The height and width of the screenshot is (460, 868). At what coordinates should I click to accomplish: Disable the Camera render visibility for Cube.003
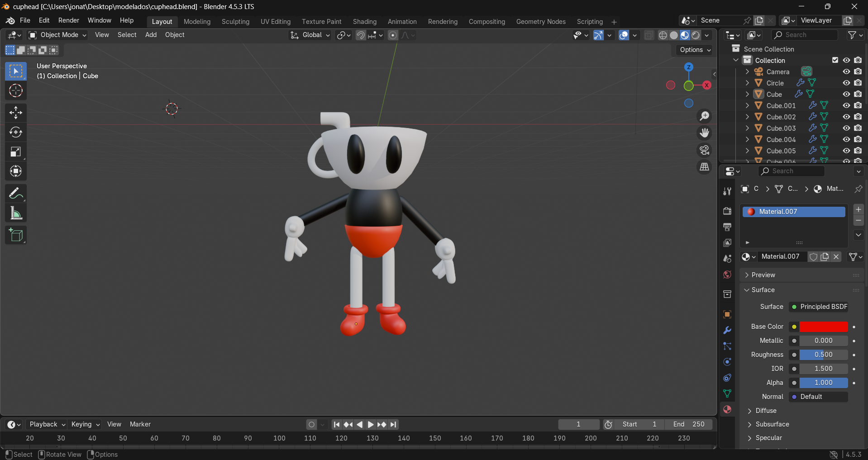(858, 128)
